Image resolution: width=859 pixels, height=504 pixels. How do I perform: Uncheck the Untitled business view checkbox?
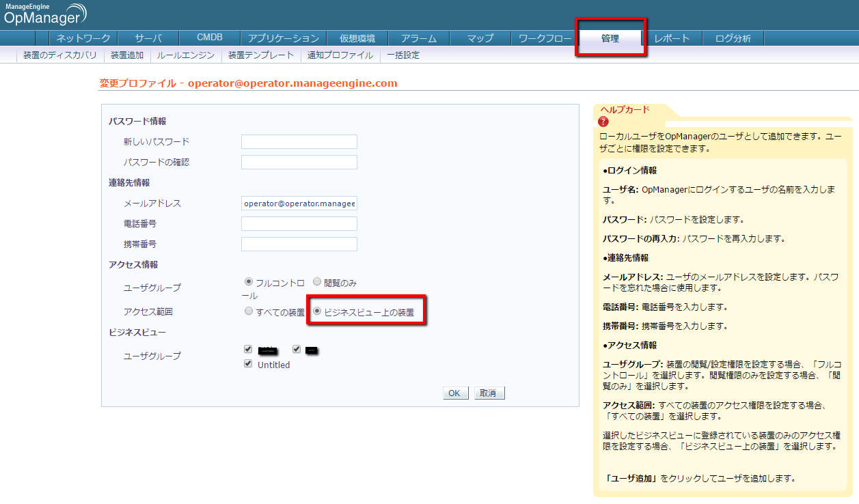click(248, 364)
